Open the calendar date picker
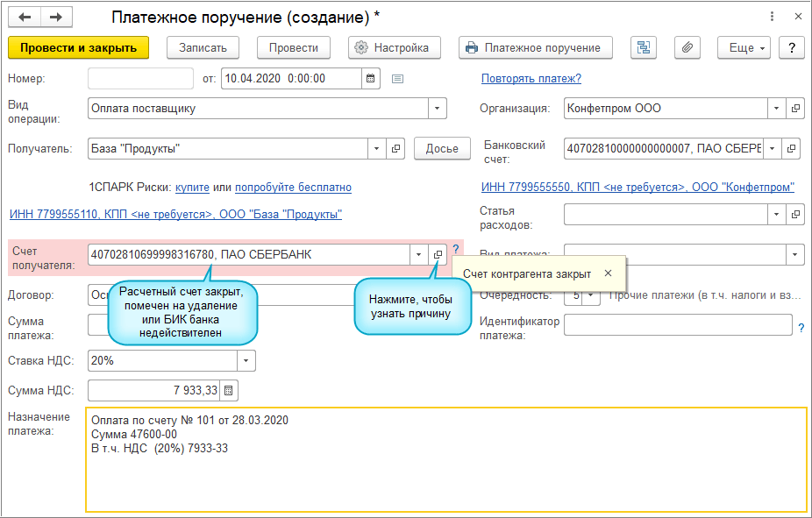The width and height of the screenshot is (812, 518). (372, 79)
